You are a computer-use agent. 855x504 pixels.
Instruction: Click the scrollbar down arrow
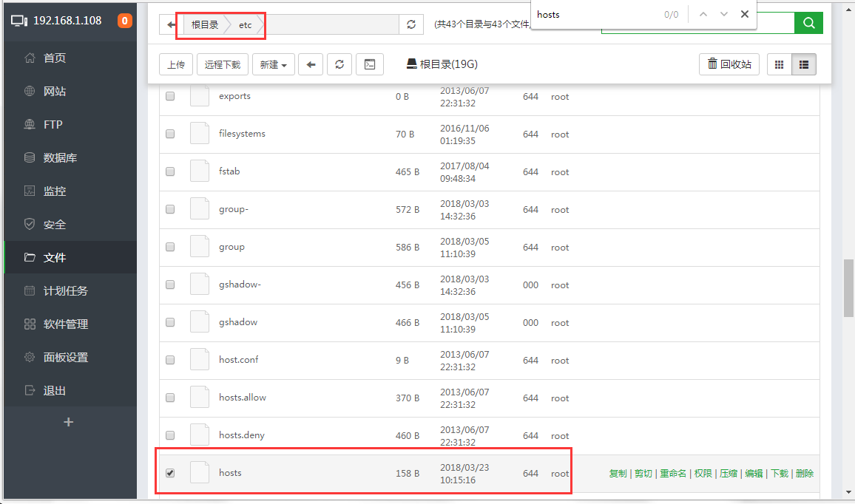[x=848, y=492]
